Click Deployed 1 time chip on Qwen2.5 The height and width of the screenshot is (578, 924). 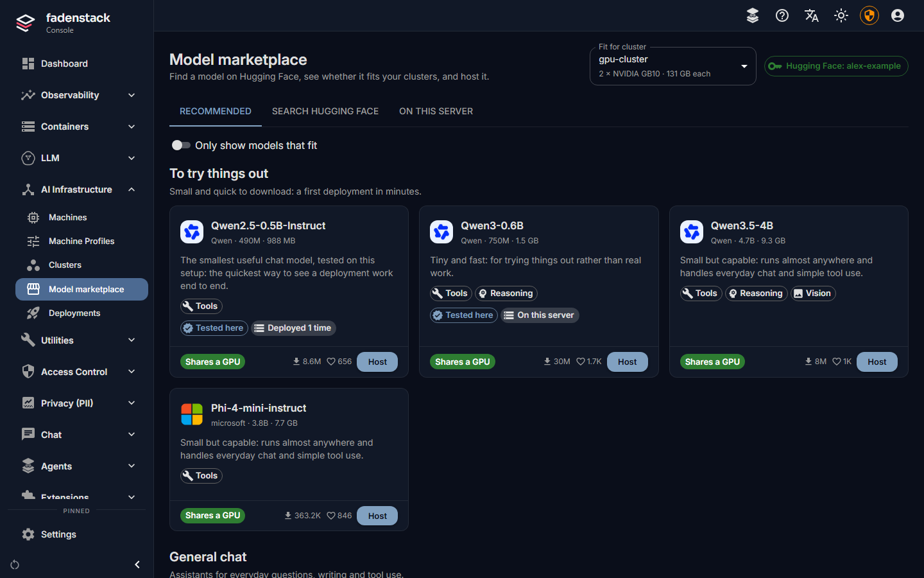pyautogui.click(x=293, y=328)
